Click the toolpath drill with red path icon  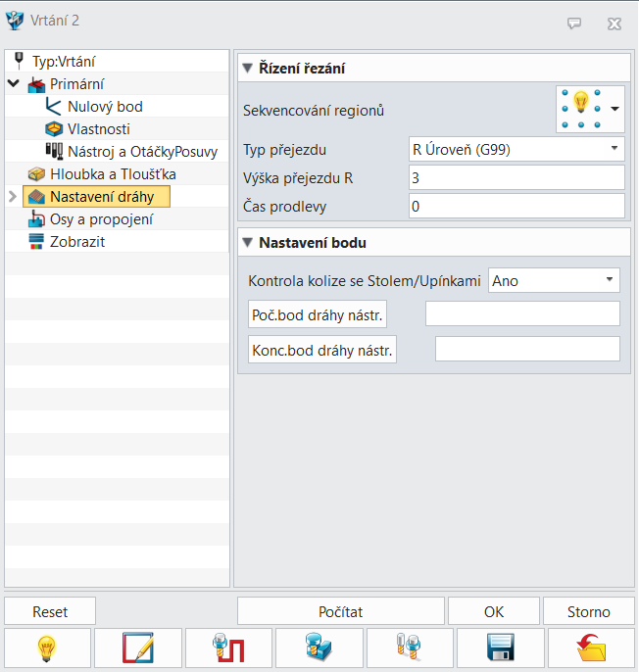point(228,648)
